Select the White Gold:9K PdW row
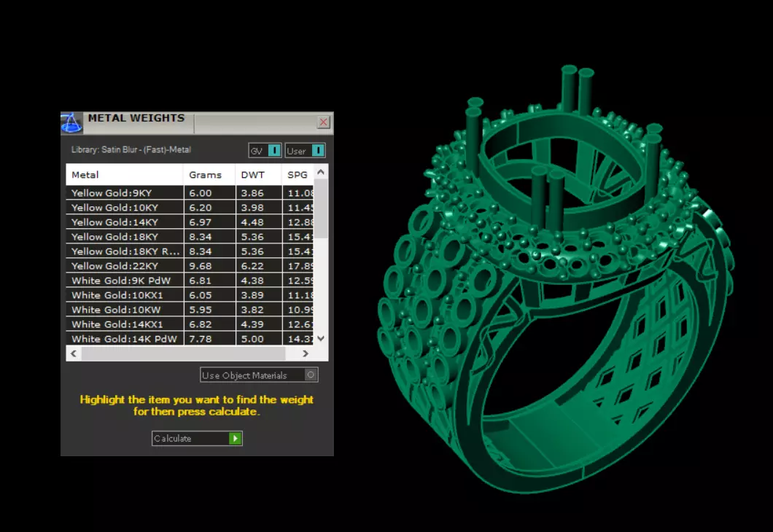 coord(190,281)
